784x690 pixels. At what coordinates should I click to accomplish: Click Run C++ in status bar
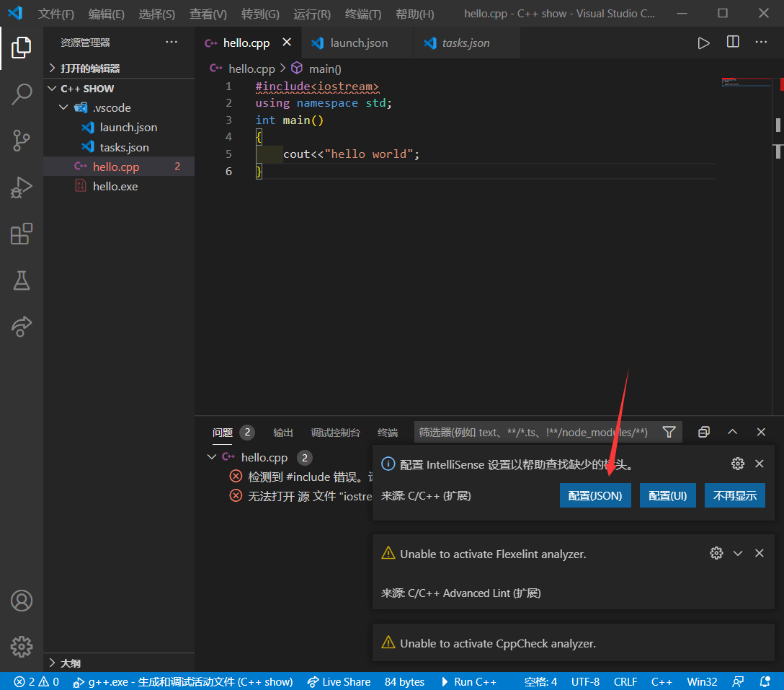(469, 681)
